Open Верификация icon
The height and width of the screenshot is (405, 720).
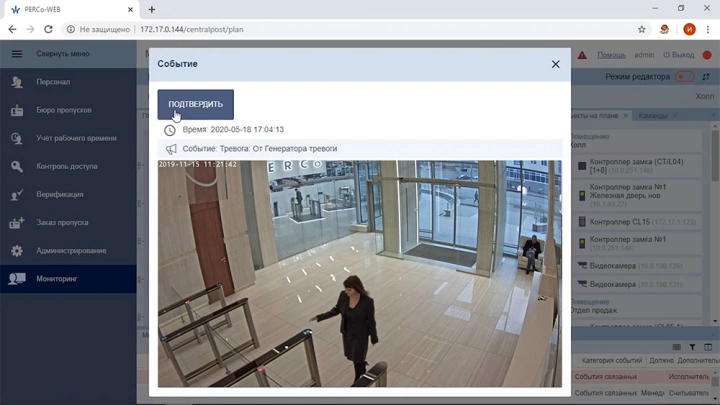17,194
